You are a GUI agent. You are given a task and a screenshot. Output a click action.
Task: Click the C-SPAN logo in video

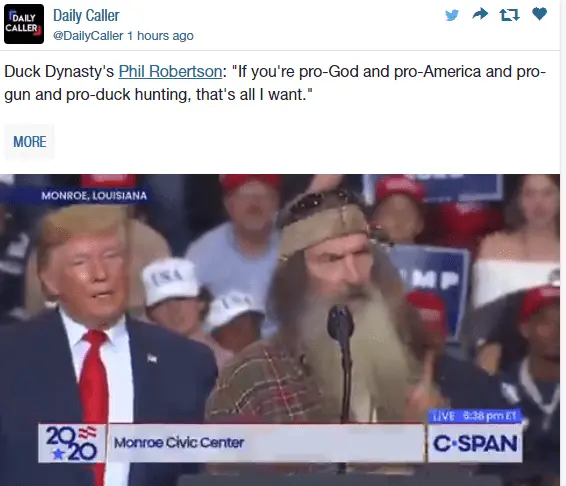[475, 443]
